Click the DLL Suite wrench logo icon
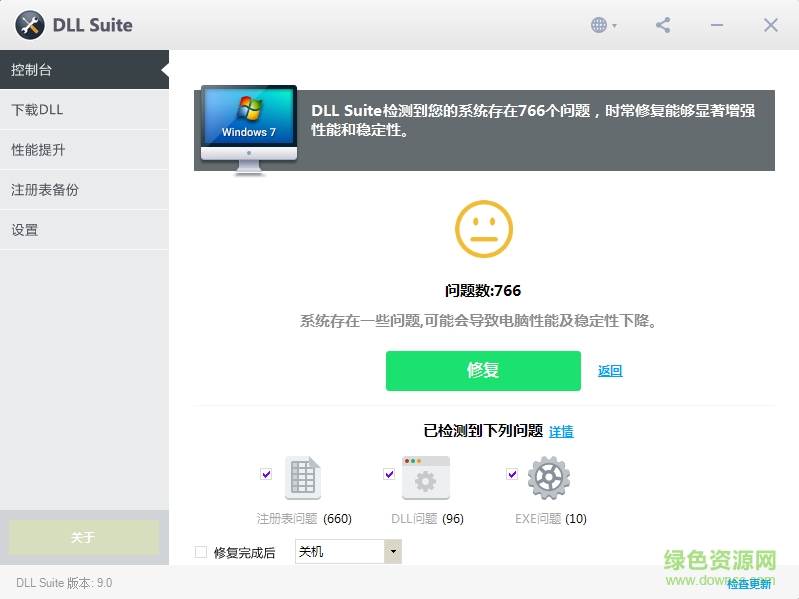The width and height of the screenshot is (799, 599). click(30, 25)
